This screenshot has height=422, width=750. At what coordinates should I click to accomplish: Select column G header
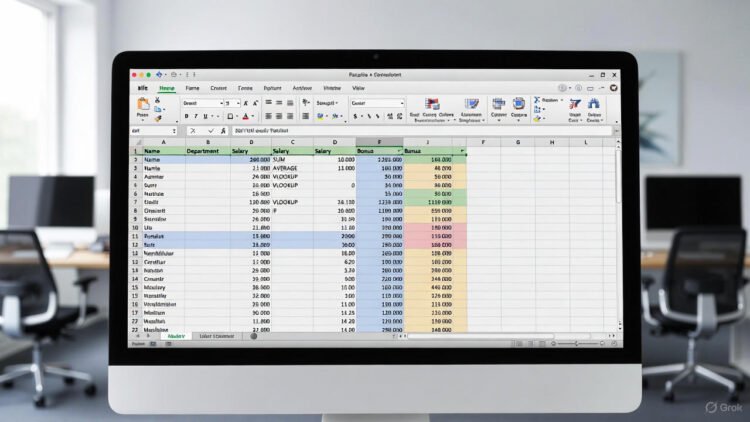518,142
